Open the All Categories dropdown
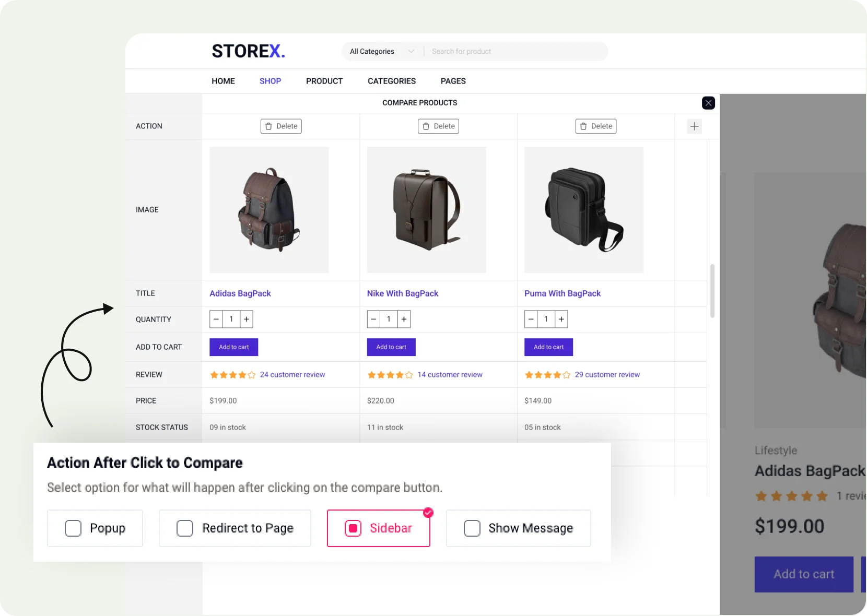This screenshot has height=616, width=867. (x=381, y=51)
